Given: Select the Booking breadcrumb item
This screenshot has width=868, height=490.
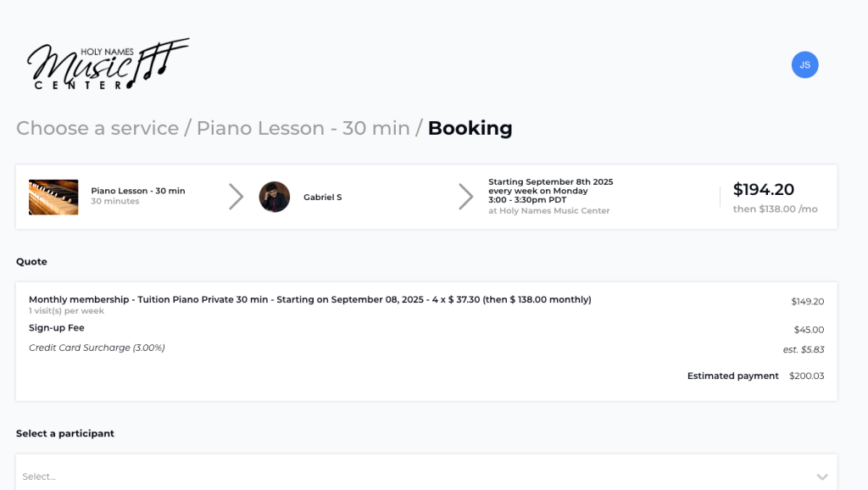Looking at the screenshot, I should (x=470, y=128).
